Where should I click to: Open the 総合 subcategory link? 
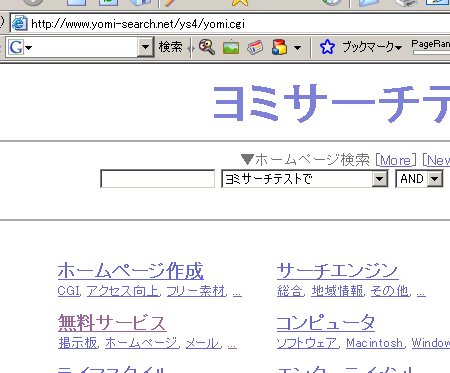[290, 291]
